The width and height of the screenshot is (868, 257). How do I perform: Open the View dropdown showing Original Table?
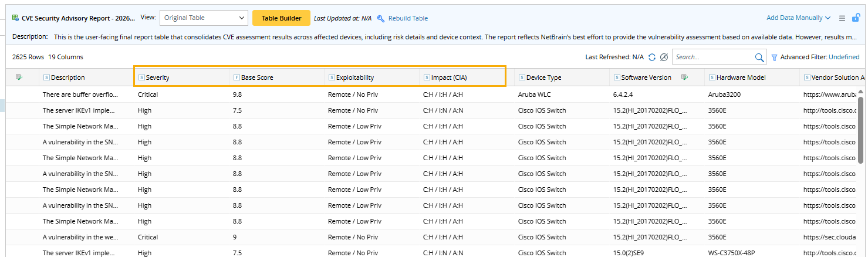coord(204,18)
